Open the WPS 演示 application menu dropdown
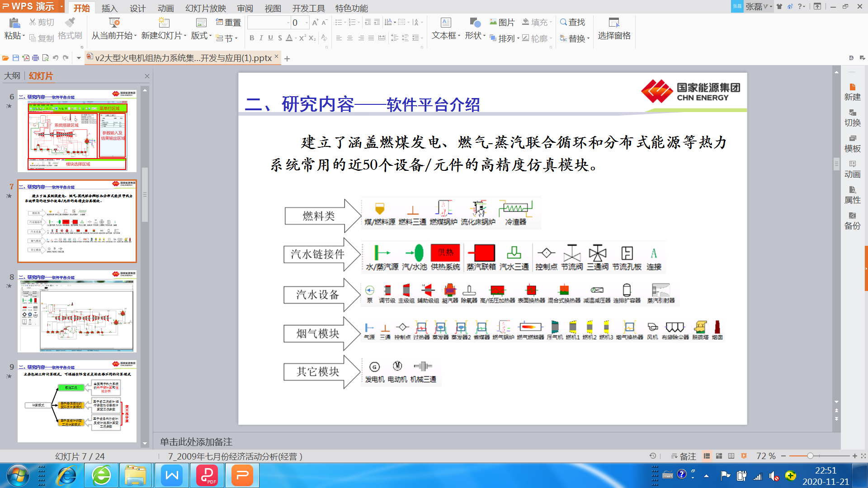The width and height of the screenshot is (868, 488). point(61,7)
